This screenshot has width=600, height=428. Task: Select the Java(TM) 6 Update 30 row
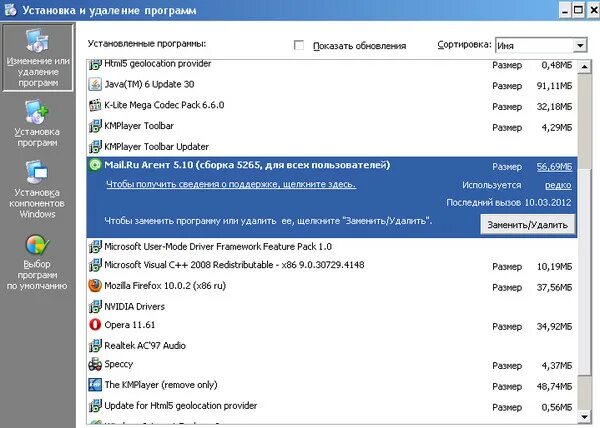tap(332, 85)
